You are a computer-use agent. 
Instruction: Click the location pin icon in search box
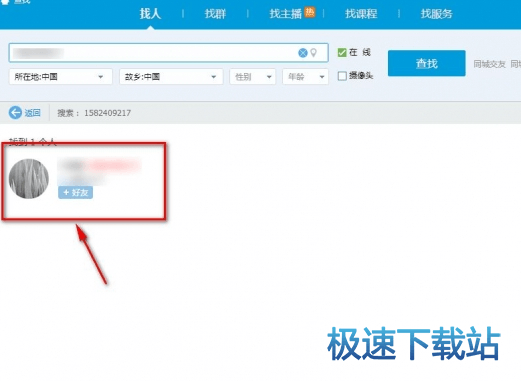(313, 53)
